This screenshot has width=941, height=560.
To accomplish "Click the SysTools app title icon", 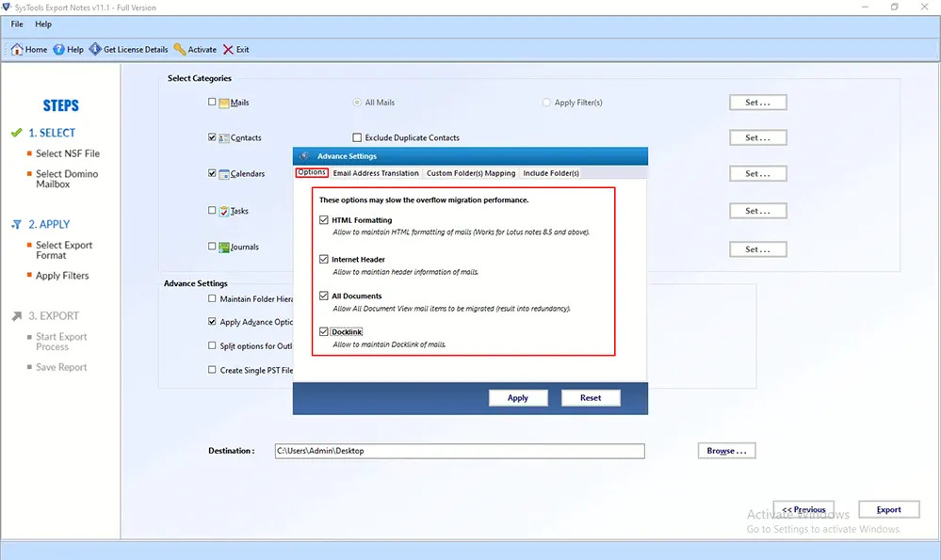I will point(7,8).
